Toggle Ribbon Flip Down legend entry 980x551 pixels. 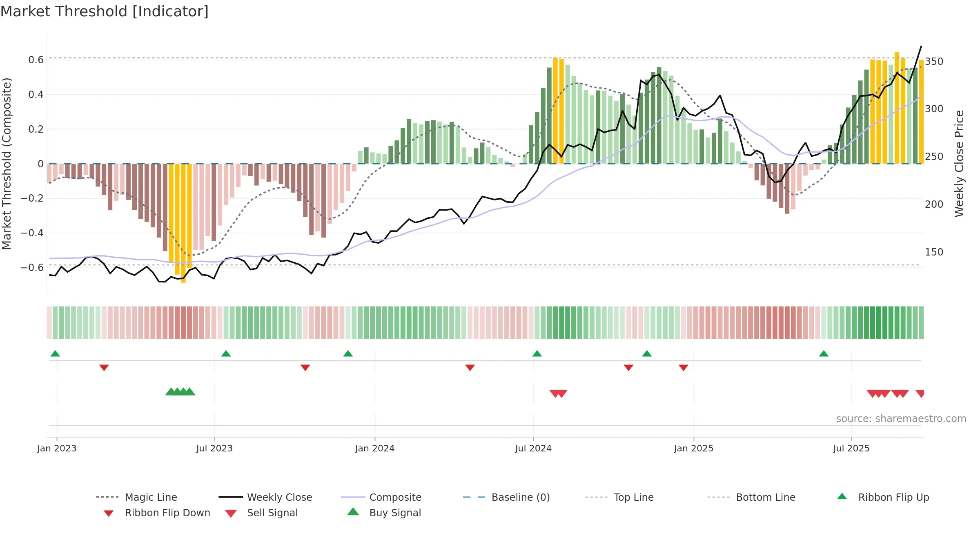pos(156,513)
